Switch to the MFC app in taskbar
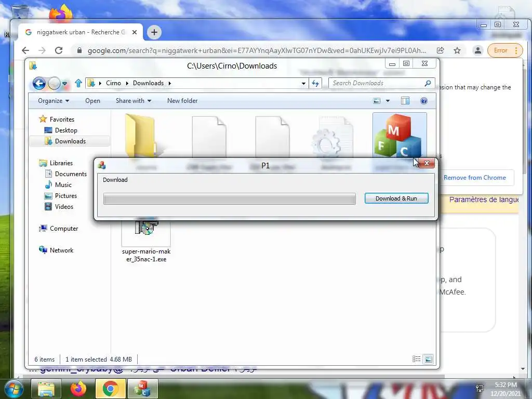Screen dimensions: 532x399 click(142, 389)
